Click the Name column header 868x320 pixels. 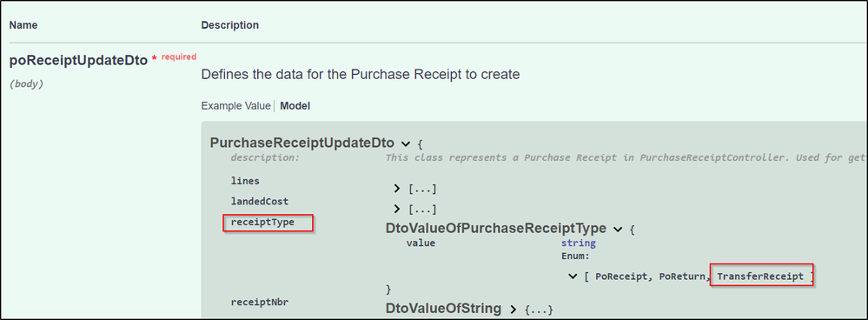23,25
